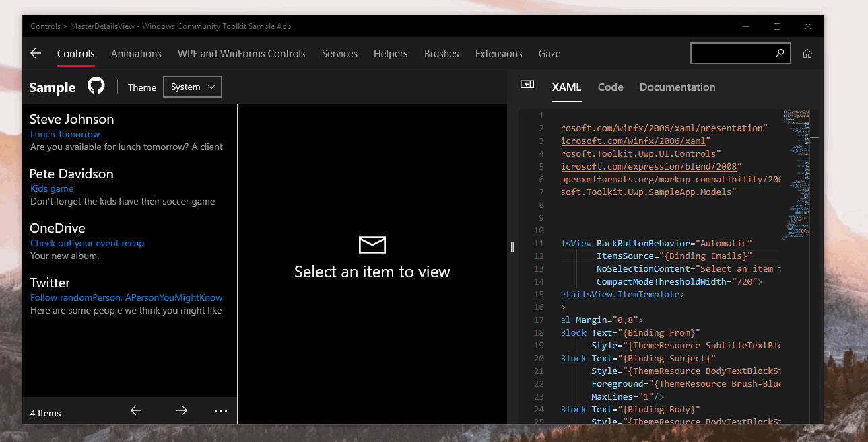
Task: Click the MaxLines code line
Action: tap(628, 396)
